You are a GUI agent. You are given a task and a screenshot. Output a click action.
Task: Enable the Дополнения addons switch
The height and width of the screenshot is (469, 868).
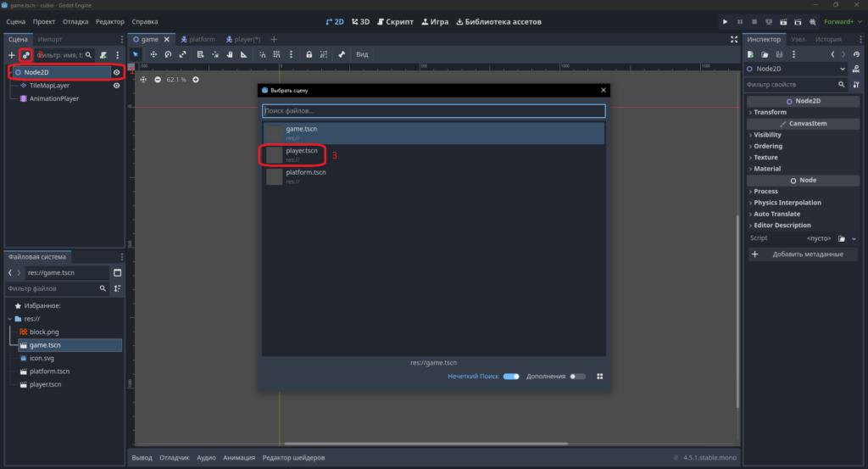(577, 377)
